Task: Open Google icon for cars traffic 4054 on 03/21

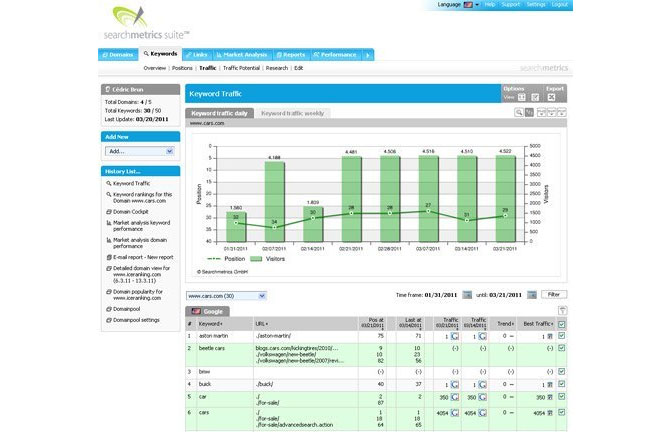Action: (x=455, y=413)
